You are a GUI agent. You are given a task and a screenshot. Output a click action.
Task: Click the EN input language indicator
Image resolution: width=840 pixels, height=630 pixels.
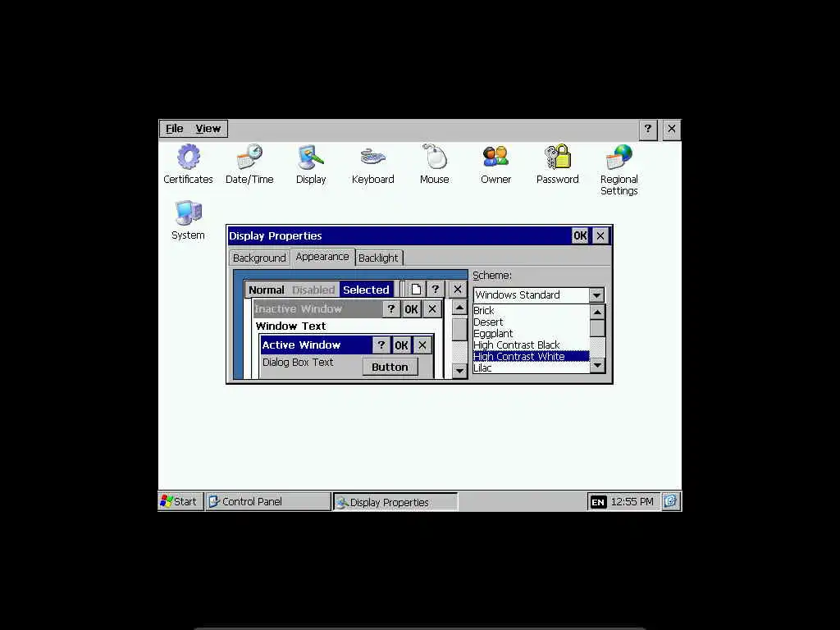(598, 502)
